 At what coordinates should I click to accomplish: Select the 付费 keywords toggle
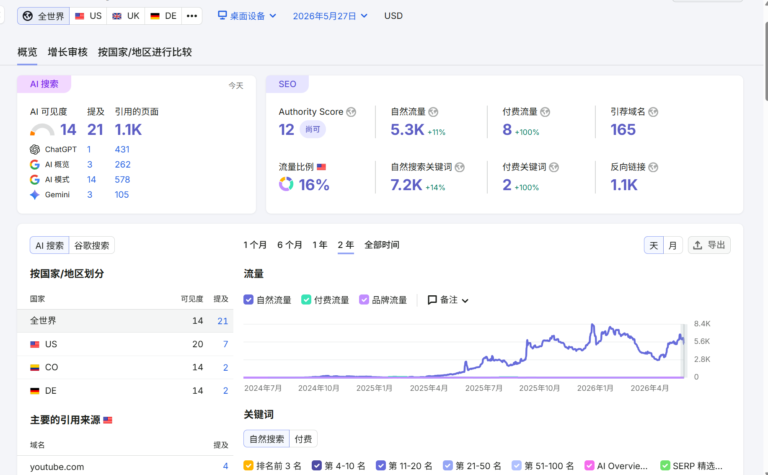303,439
